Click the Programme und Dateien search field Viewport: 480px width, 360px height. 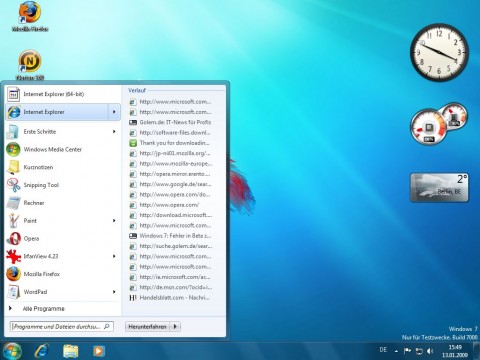(62, 327)
